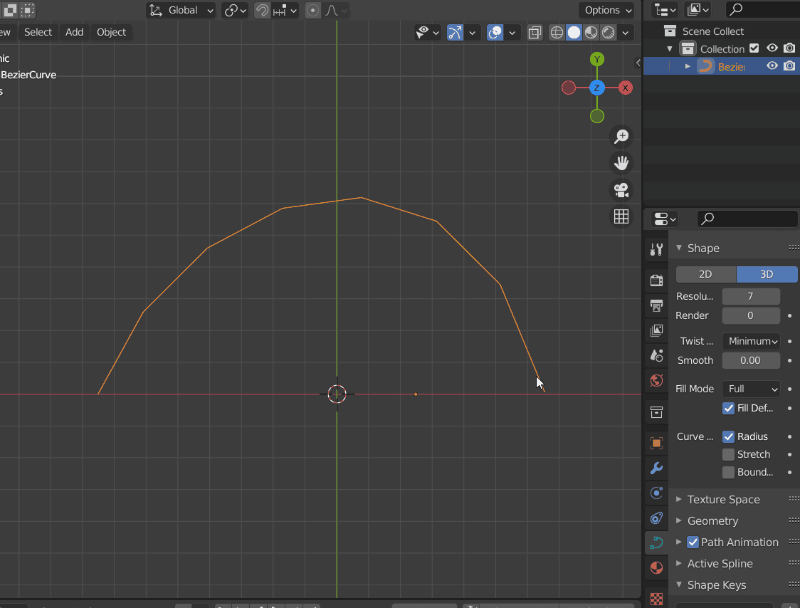Uncheck the Radius checkbox

pyautogui.click(x=728, y=437)
